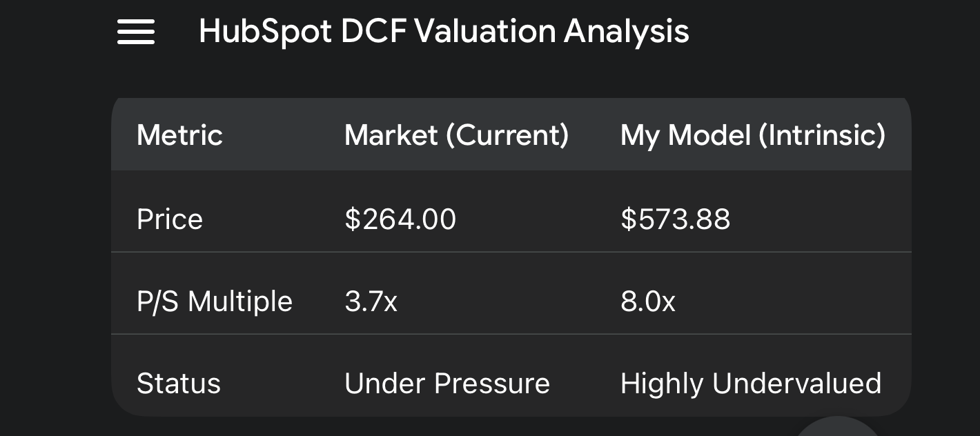The height and width of the screenshot is (436, 980).
Task: Tap the Under Pressure status cell
Action: pos(447,384)
